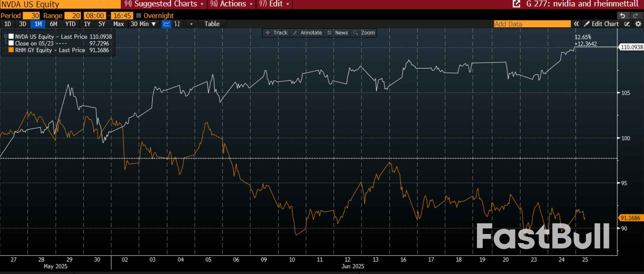Click the 12.65% change label
Viewport: 644px width, 274px height.
(x=583, y=37)
